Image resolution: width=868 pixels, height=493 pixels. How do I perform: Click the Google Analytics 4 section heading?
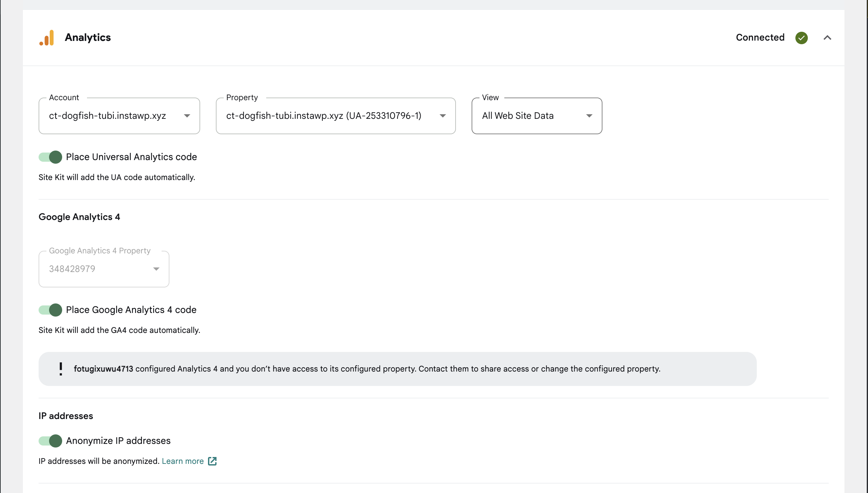pyautogui.click(x=79, y=217)
